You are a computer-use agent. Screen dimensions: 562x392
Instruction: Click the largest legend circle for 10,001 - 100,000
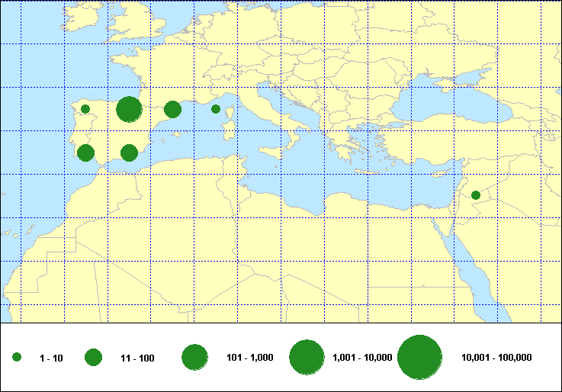420,357
